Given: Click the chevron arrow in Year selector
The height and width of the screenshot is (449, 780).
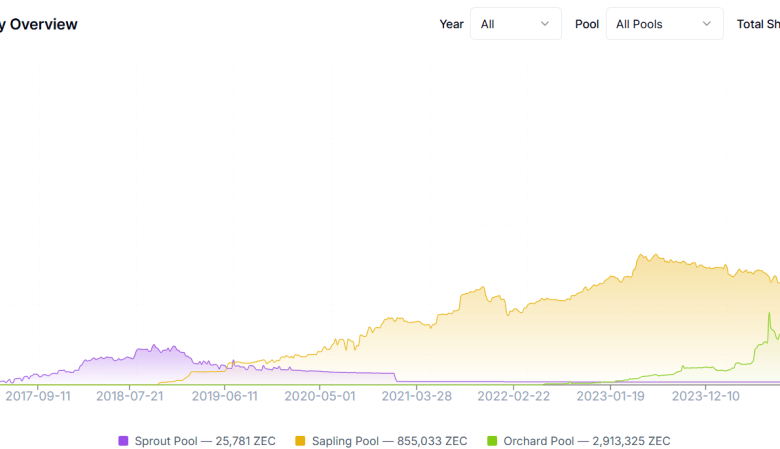Looking at the screenshot, I should click(545, 24).
